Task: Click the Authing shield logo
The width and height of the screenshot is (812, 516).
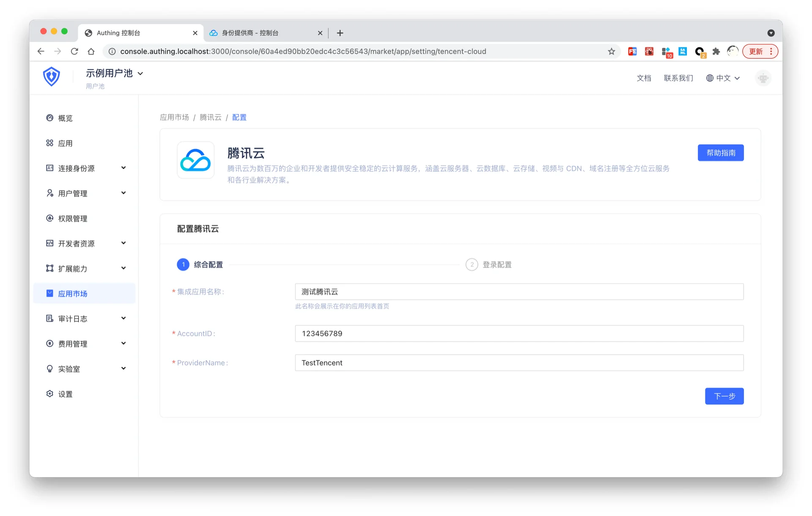Action: 51,76
